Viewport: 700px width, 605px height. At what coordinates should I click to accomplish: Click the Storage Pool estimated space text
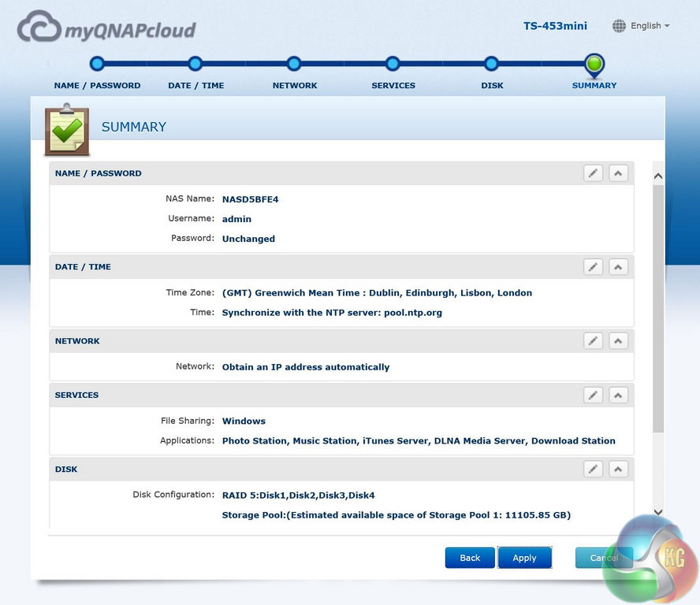coord(397,515)
